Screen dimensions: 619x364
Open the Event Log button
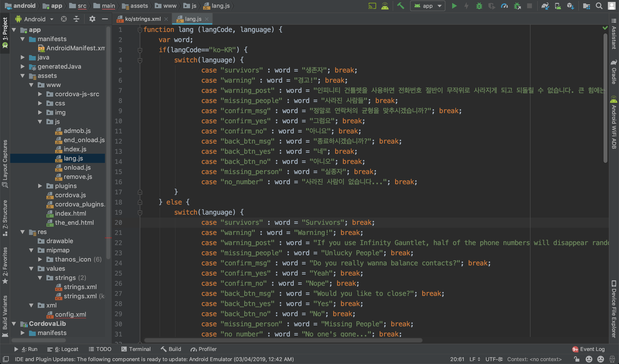tap(589, 349)
